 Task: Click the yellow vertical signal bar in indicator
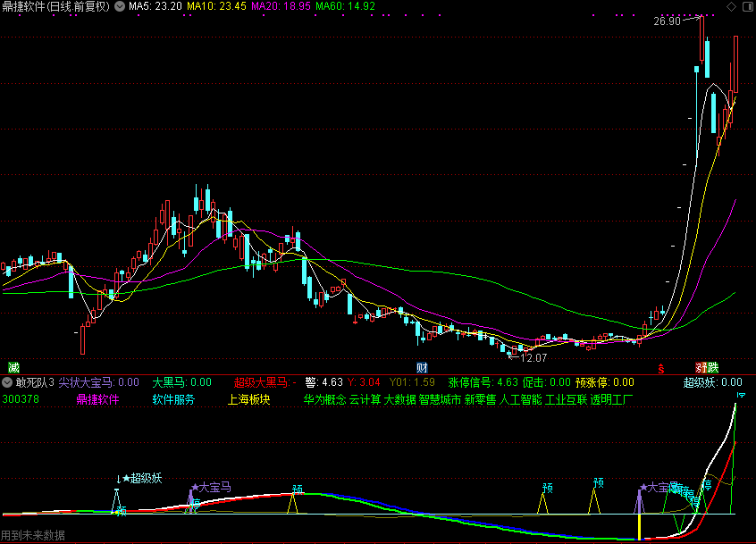(x=639, y=527)
